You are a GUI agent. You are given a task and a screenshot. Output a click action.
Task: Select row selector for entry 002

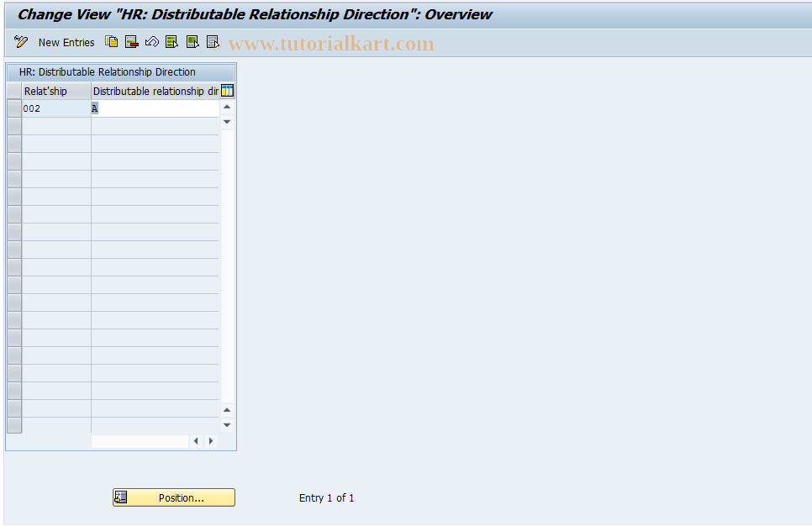pyautogui.click(x=14, y=108)
